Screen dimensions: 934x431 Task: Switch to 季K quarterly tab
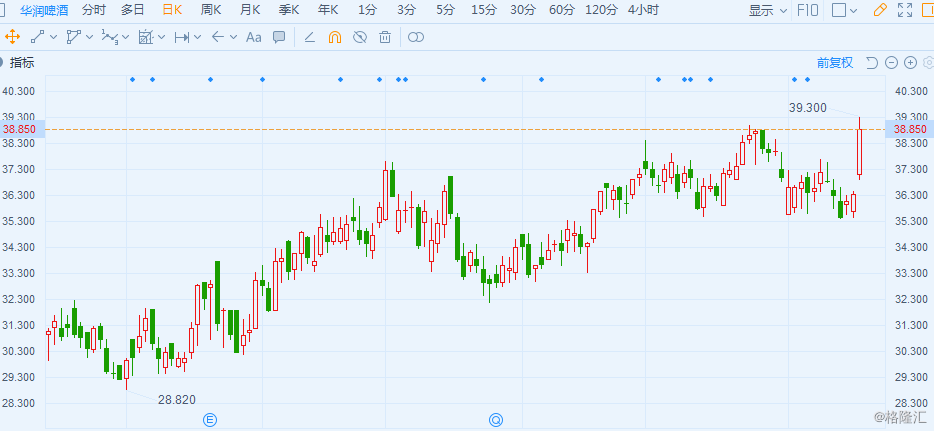(x=289, y=10)
